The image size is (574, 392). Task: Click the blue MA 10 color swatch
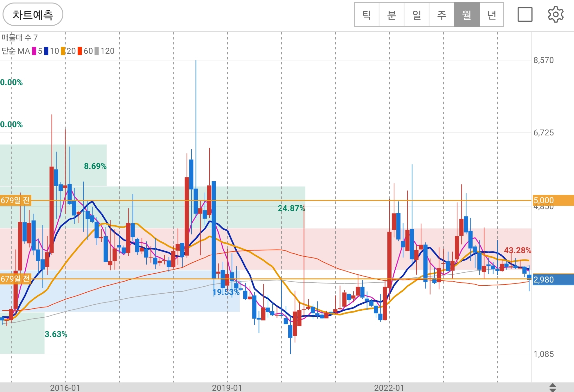pos(46,51)
